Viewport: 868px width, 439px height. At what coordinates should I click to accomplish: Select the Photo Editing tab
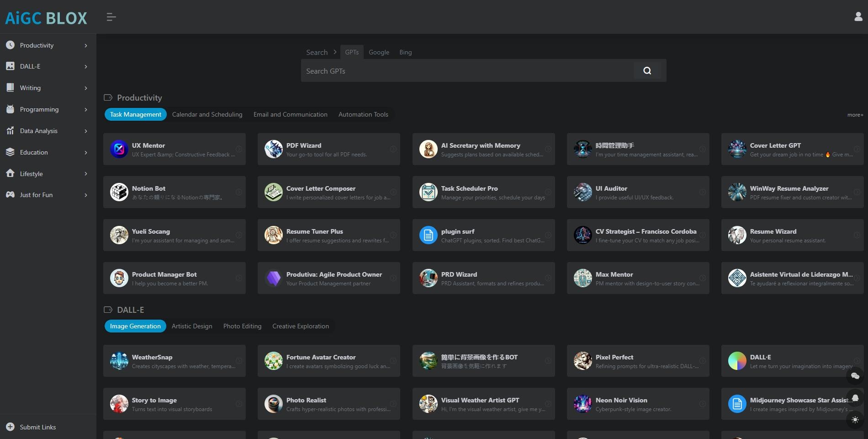click(242, 326)
